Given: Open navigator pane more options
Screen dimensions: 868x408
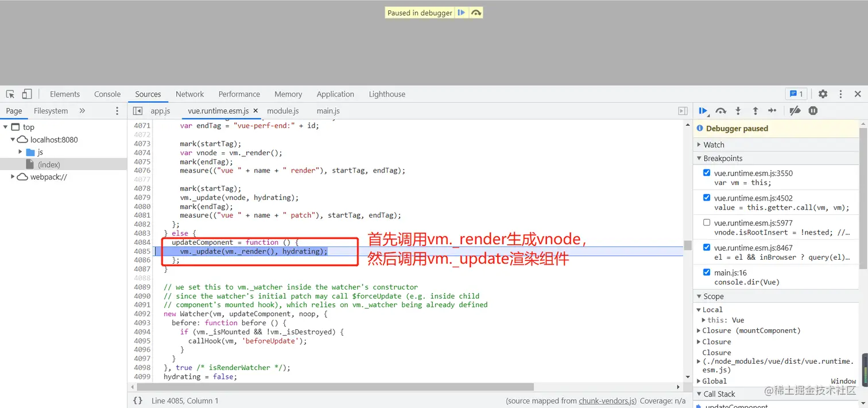Looking at the screenshot, I should (117, 111).
